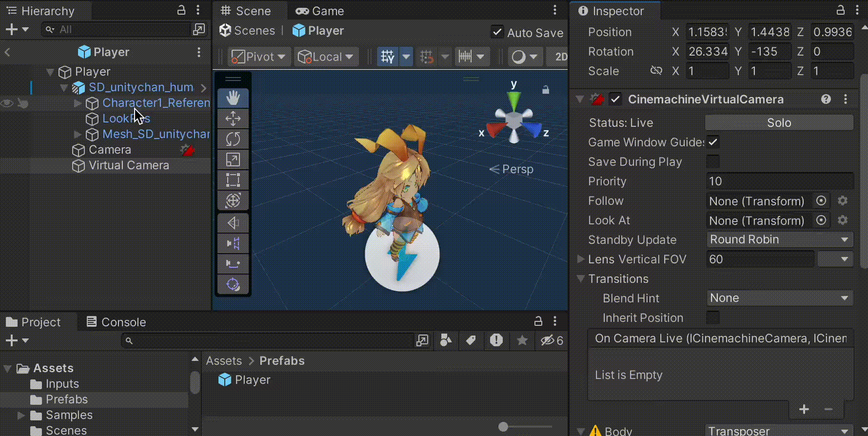Expand the Samples folder
The height and width of the screenshot is (436, 868).
(20, 415)
